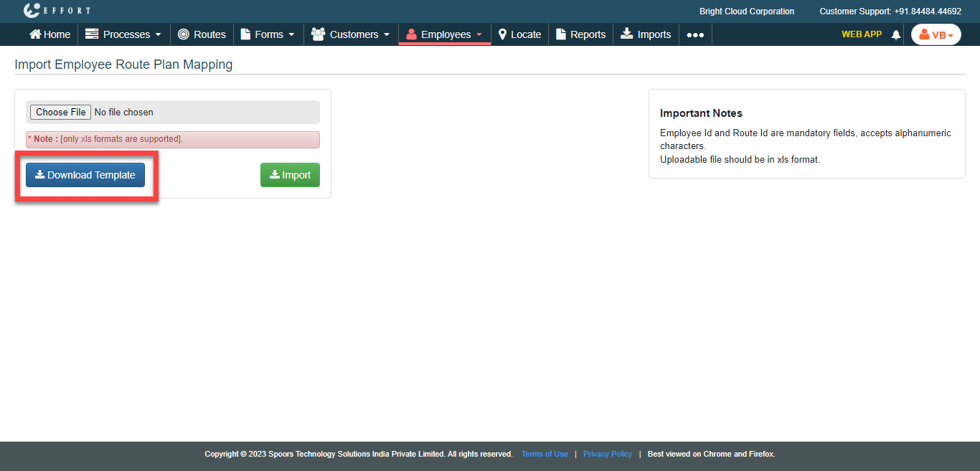Click the Routes target icon
Viewport: 980px width, 471px height.
(184, 34)
